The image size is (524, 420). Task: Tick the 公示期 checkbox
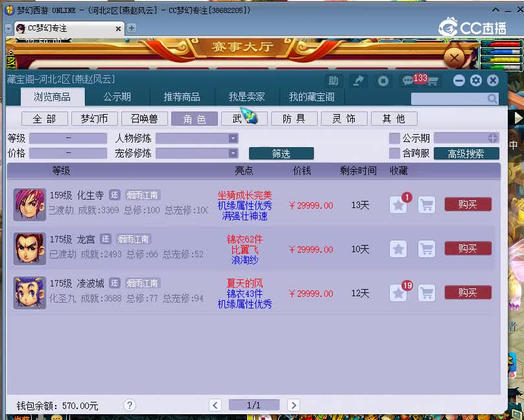(x=394, y=138)
